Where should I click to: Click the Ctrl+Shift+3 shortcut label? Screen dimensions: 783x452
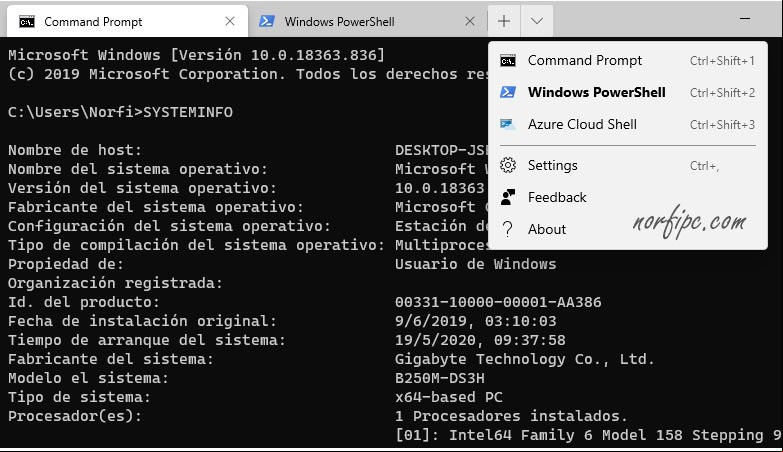pyautogui.click(x=722, y=125)
